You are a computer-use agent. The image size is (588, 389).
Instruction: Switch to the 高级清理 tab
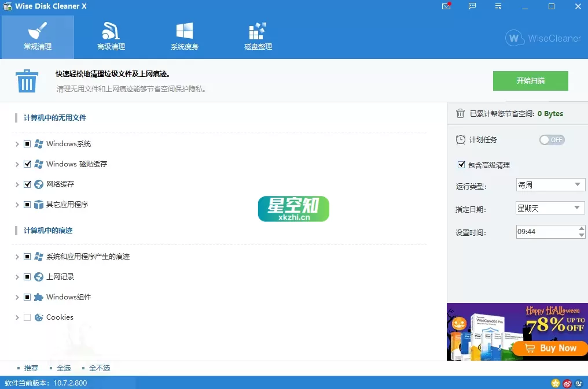(x=110, y=36)
